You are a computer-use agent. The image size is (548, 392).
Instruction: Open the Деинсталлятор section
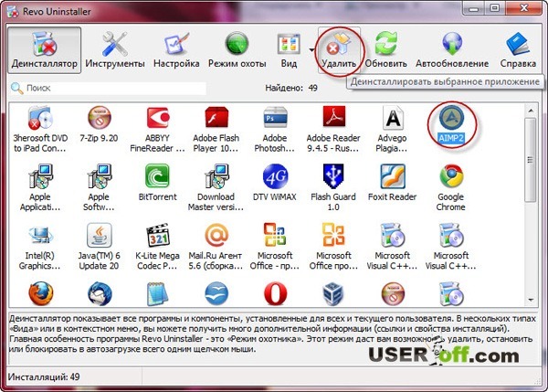pos(45,50)
